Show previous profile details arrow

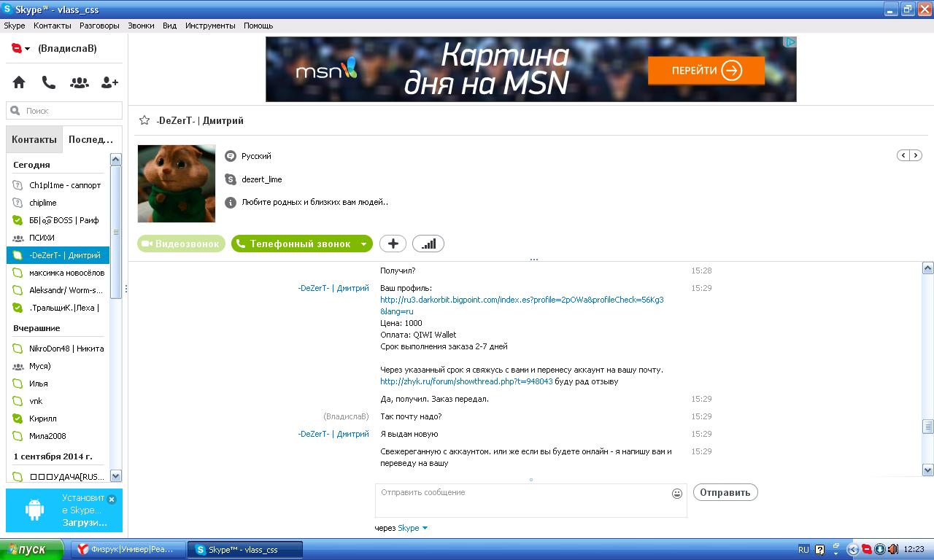point(903,155)
